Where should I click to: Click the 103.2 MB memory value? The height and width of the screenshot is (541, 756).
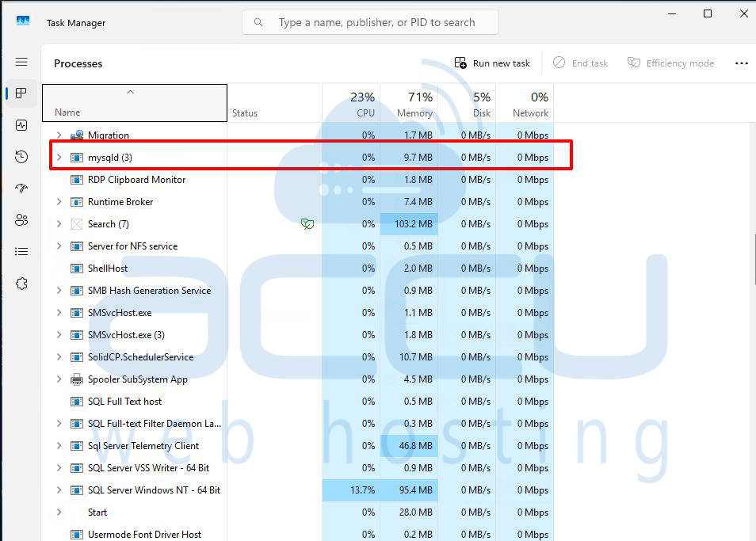[x=413, y=224]
